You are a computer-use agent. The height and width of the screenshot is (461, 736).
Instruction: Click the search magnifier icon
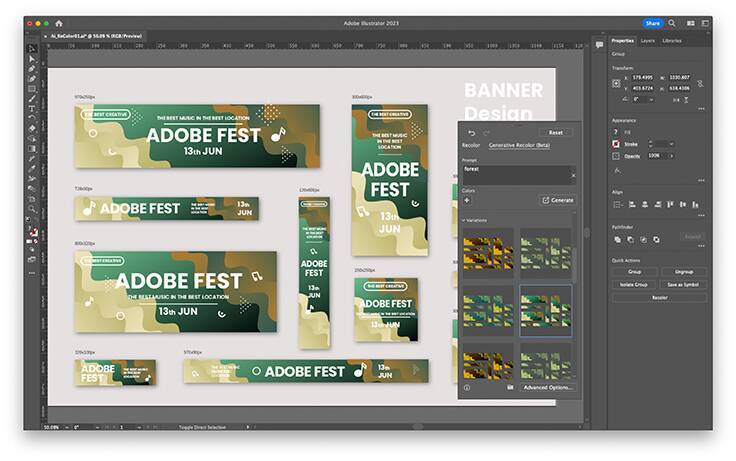[x=672, y=23]
